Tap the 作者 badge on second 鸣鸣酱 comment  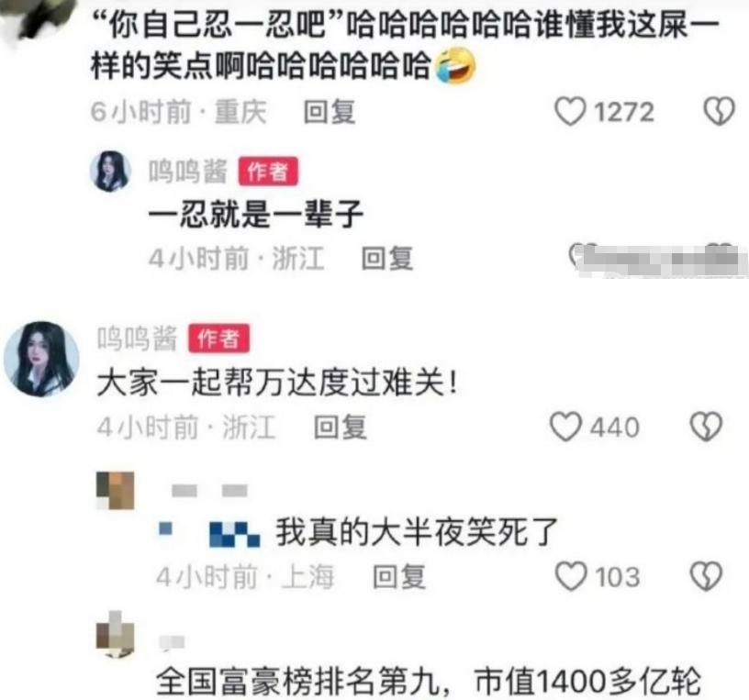click(218, 338)
